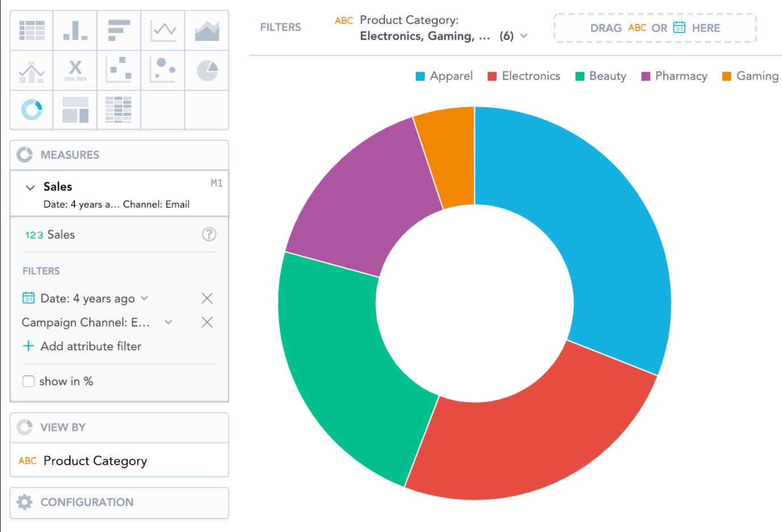782x532 pixels.
Task: Toggle Apparel series in chart legend
Action: [x=444, y=76]
